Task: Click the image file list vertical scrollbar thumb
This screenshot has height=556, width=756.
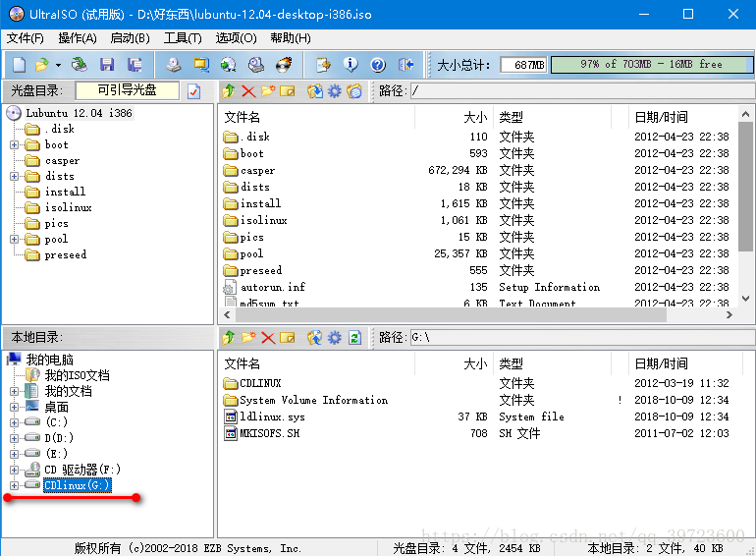Action: 745,186
